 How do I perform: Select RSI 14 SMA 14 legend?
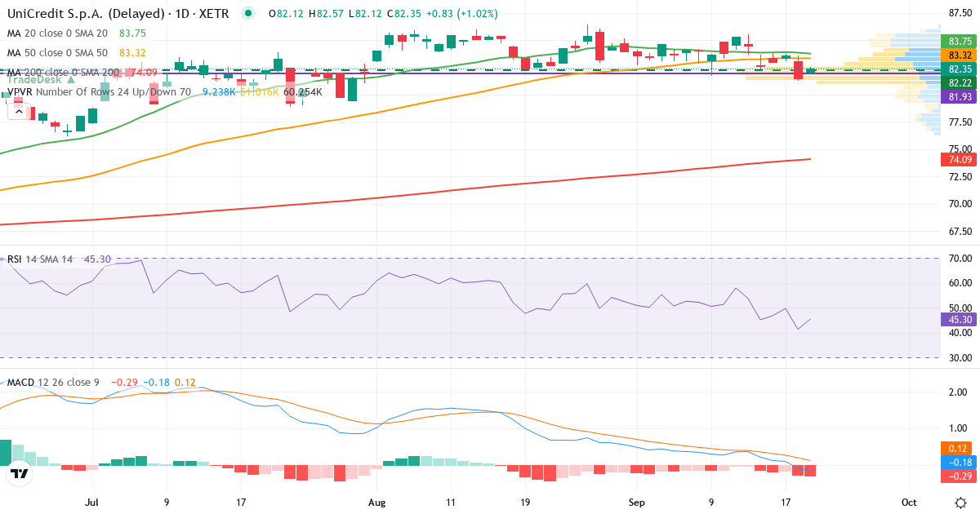pyautogui.click(x=40, y=259)
